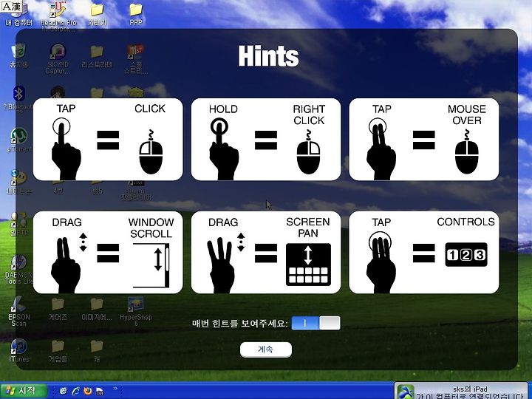Click the three-finger TAP hand icon
This screenshot has height=399, width=532.
(381, 262)
